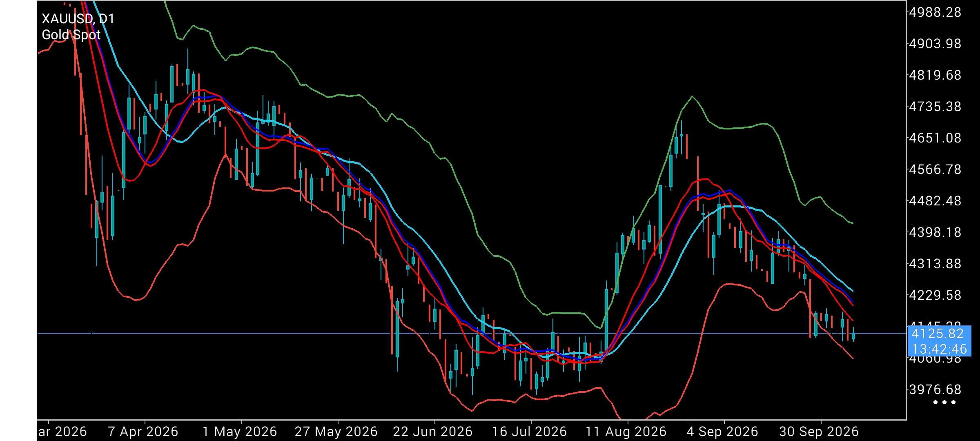Select the 1 May 2026 date label

240,432
